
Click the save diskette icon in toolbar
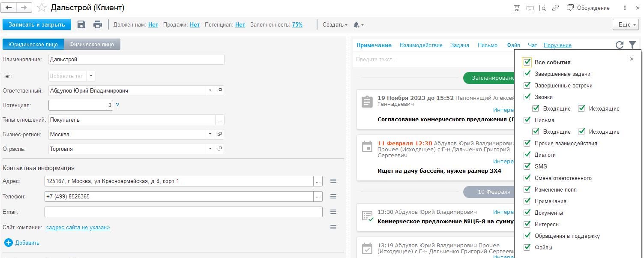coord(81,25)
